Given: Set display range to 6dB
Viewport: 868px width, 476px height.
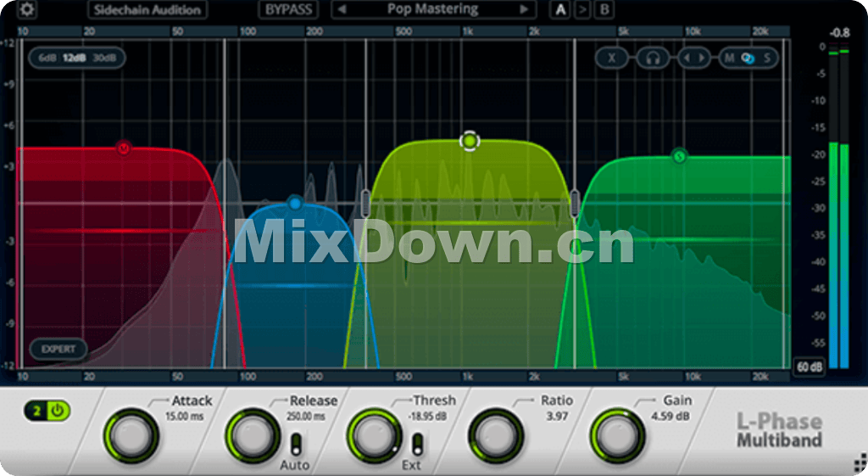Looking at the screenshot, I should (47, 58).
